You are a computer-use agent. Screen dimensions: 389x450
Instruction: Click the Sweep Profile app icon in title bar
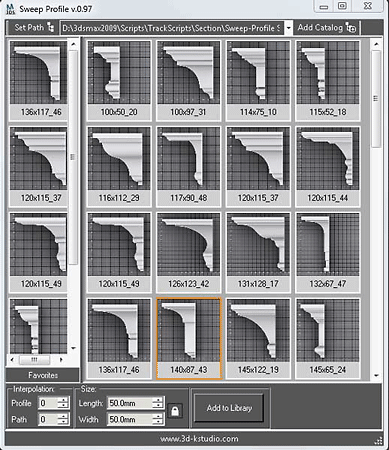10,9
